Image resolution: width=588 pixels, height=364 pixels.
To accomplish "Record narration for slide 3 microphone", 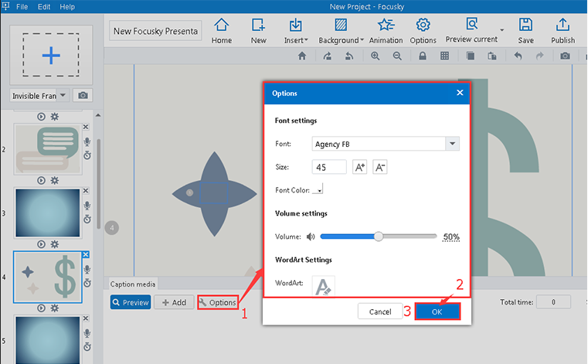I will click(x=87, y=206).
